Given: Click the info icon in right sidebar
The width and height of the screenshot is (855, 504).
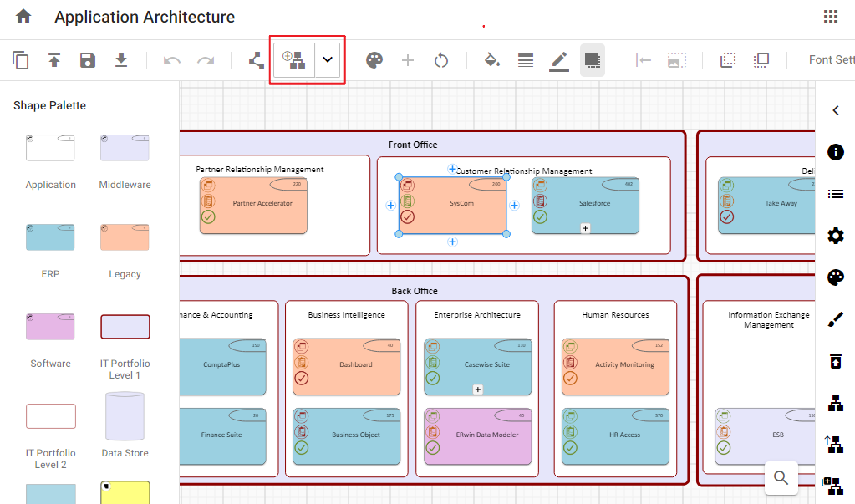Looking at the screenshot, I should (835, 152).
